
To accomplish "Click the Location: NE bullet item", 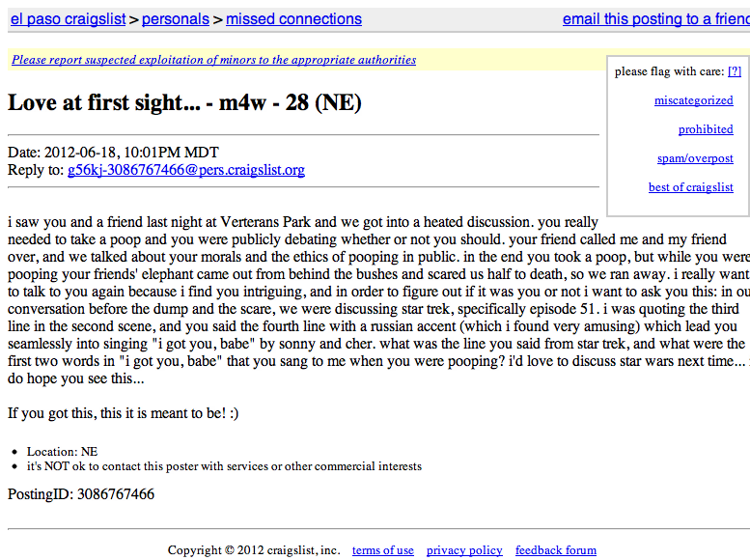I will pyautogui.click(x=62, y=452).
